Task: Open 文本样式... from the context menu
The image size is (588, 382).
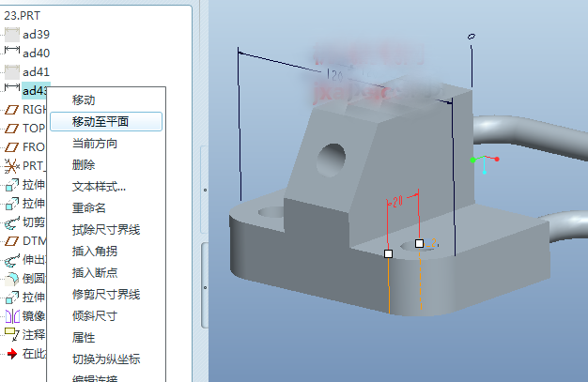Action: click(99, 187)
